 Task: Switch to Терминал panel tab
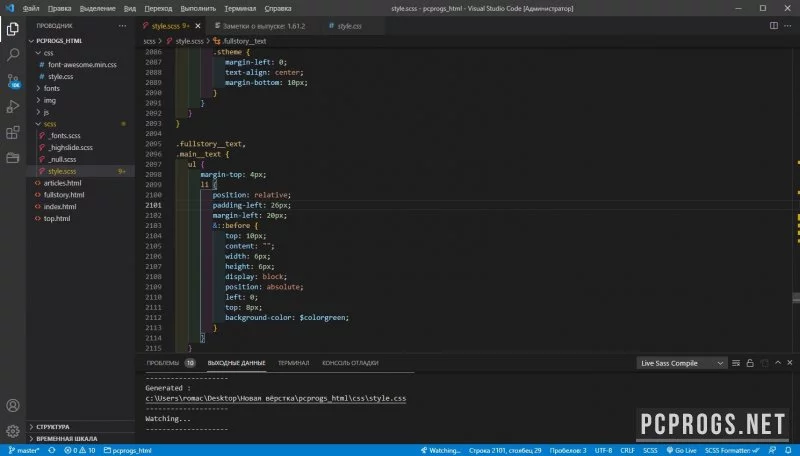pyautogui.click(x=293, y=363)
